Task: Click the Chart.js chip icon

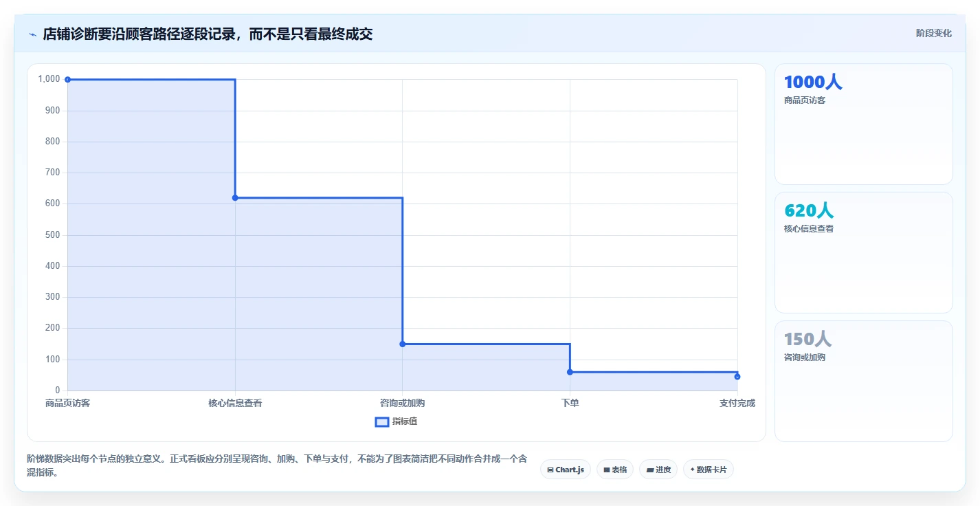Action: pyautogui.click(x=550, y=470)
